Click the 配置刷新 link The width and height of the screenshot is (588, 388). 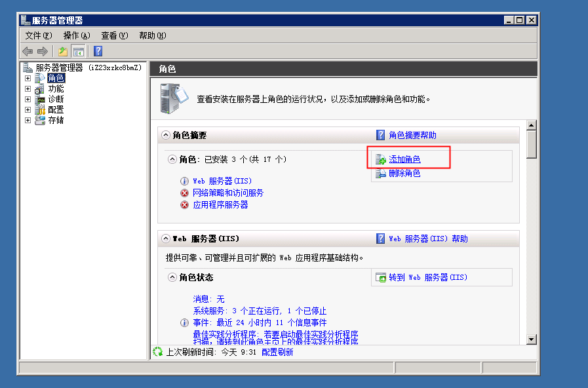(277, 352)
